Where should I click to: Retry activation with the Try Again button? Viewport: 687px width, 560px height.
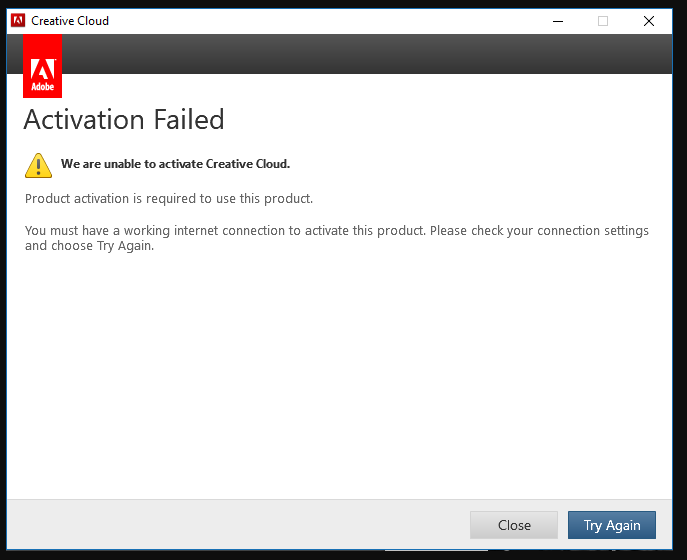click(611, 525)
